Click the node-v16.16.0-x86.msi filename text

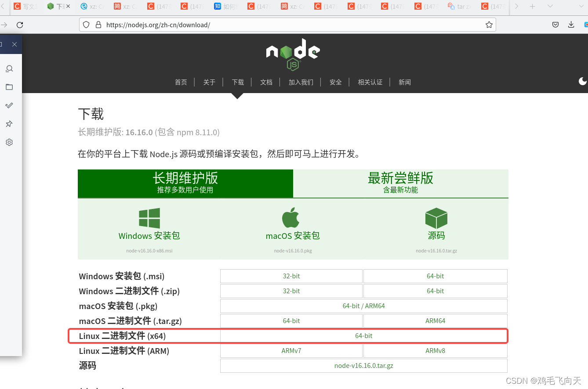click(149, 251)
